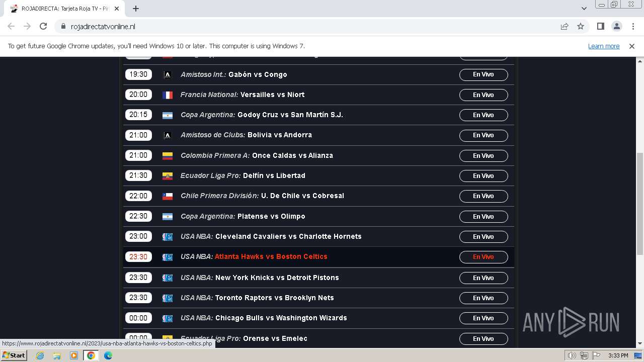Click En Vivo for Delfín vs Libertad
This screenshot has width=644, height=362.
point(484,176)
